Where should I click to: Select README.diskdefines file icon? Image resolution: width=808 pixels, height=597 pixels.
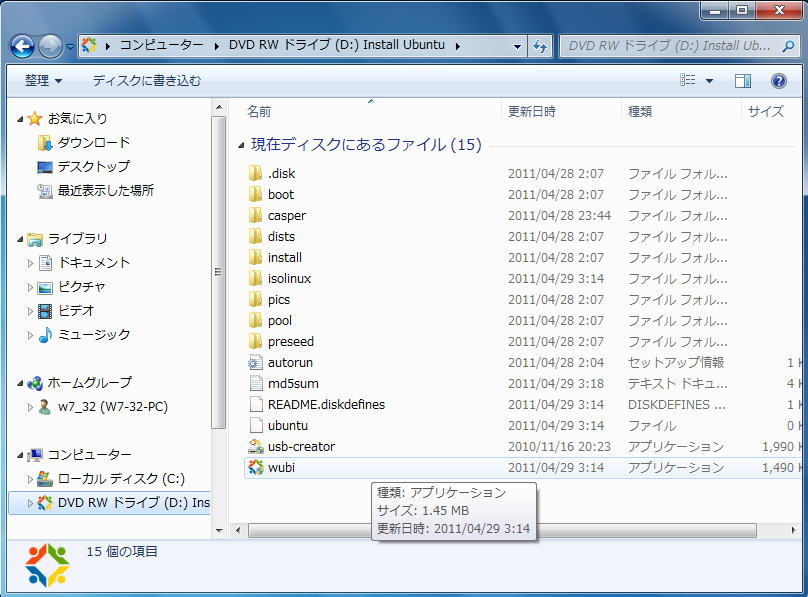click(255, 404)
